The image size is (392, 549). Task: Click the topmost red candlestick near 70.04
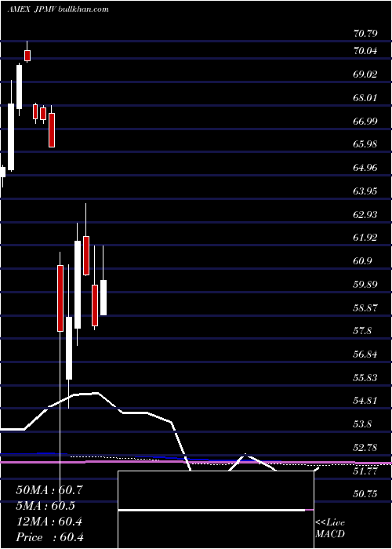tap(27, 56)
